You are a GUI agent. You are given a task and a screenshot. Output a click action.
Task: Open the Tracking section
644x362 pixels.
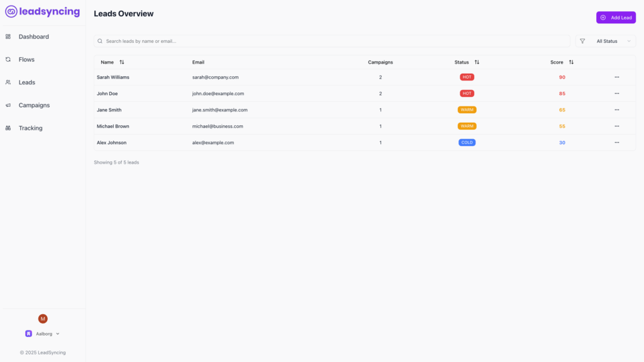30,128
